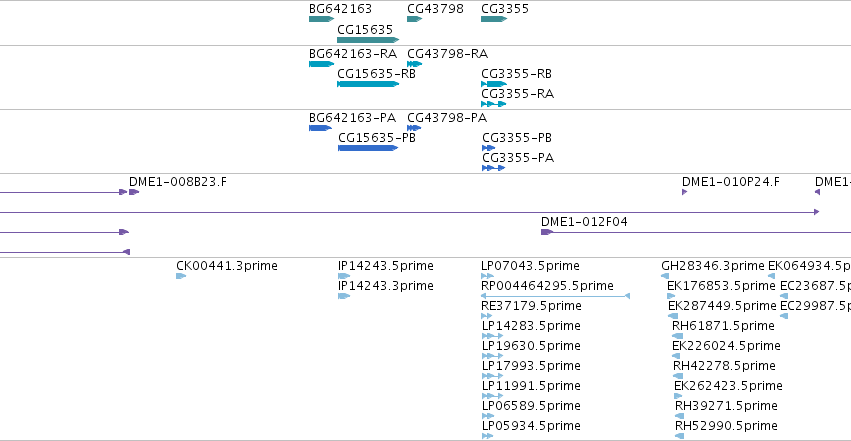The width and height of the screenshot is (851, 441).
Task: Click the CK00441.3prime EST glyph
Action: point(181,276)
